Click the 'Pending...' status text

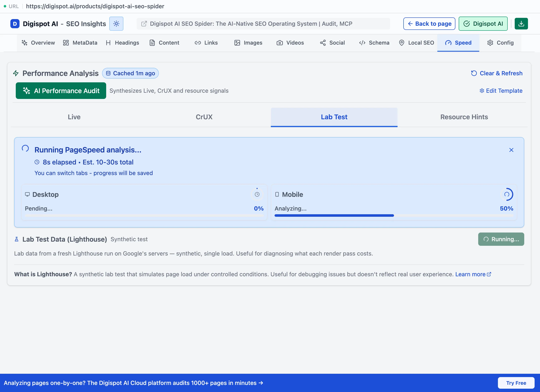coord(39,209)
